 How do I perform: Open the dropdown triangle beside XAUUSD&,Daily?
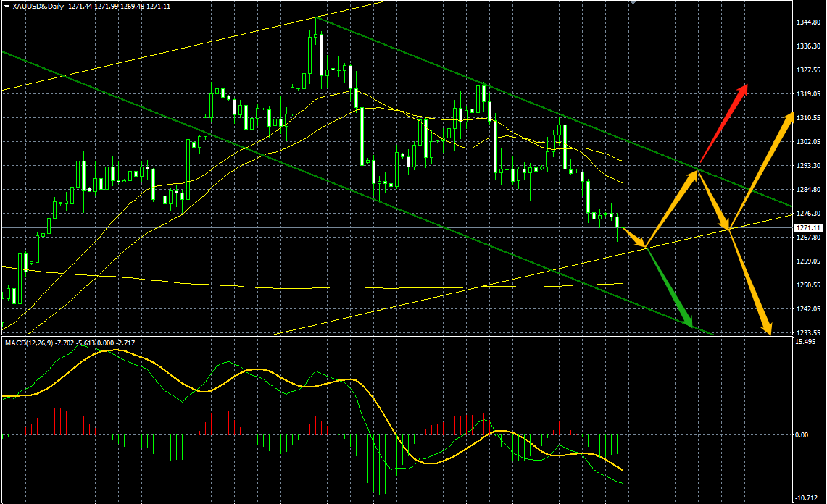point(7,7)
